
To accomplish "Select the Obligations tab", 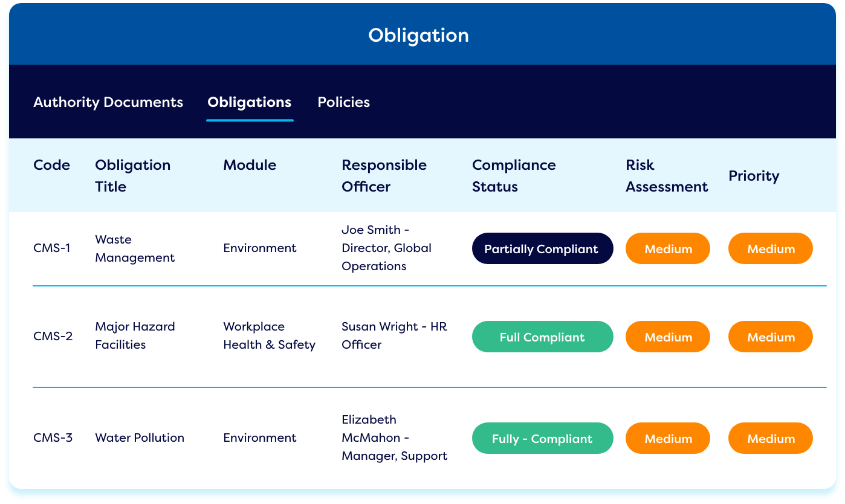I will (x=250, y=102).
